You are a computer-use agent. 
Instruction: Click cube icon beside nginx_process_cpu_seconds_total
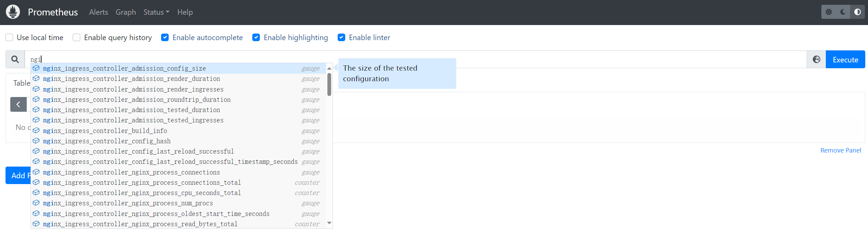(36, 193)
